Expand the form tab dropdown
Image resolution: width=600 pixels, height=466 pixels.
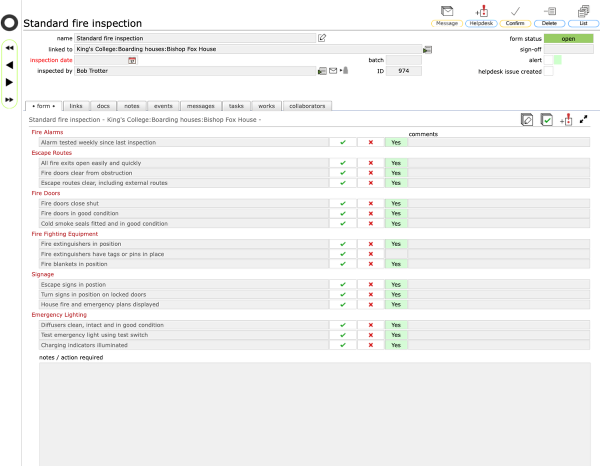[x=42, y=105]
